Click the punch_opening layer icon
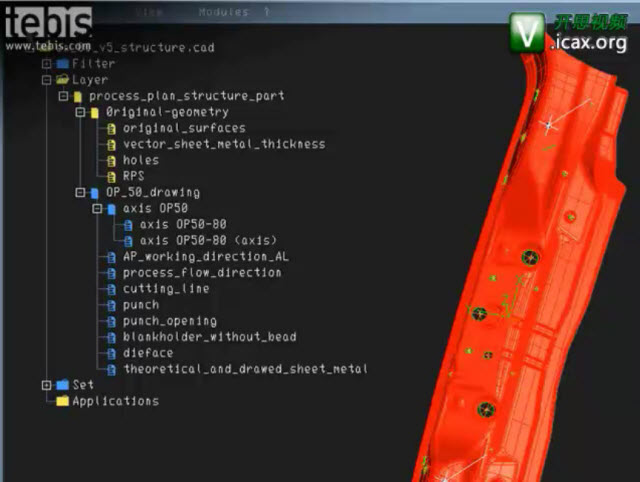 (111, 321)
